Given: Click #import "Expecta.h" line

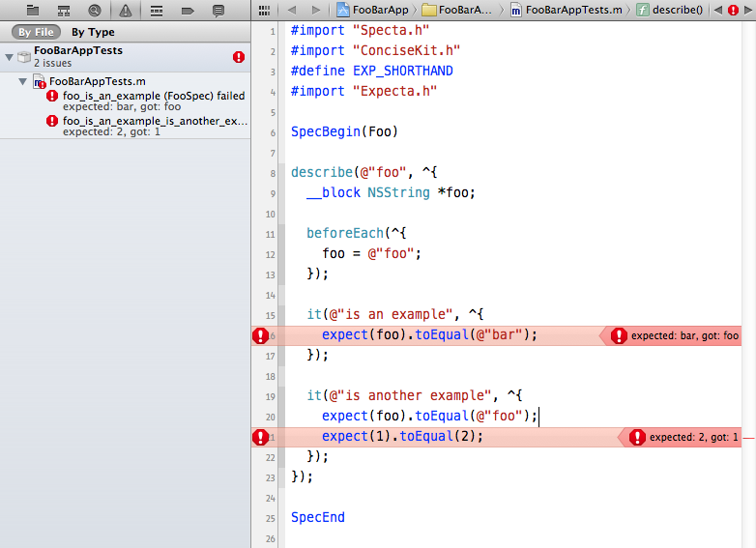Looking at the screenshot, I should tap(363, 91).
